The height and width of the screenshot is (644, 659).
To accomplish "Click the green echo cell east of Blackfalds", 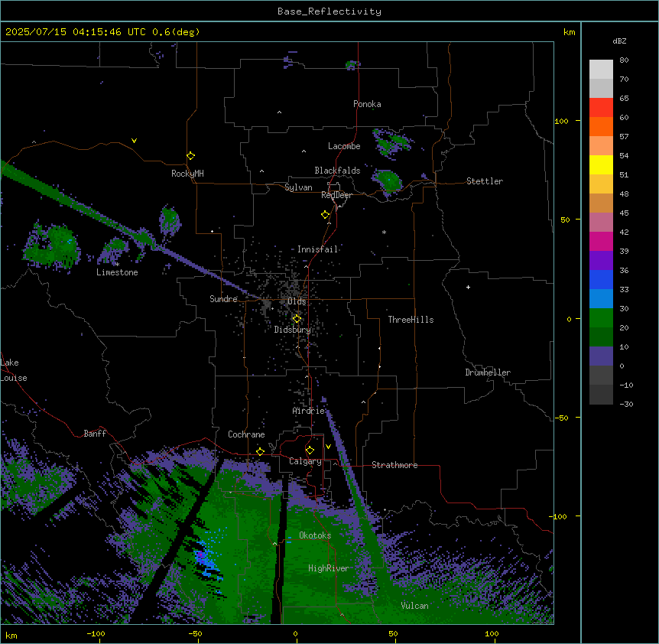I will click(387, 181).
